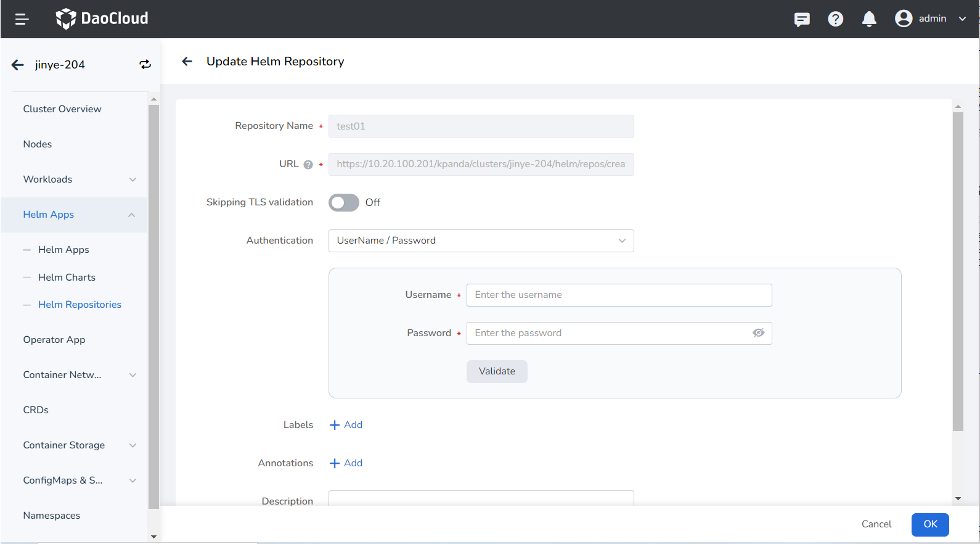Toggle Skipping TLS validation switch
The width and height of the screenshot is (980, 544).
coord(343,202)
